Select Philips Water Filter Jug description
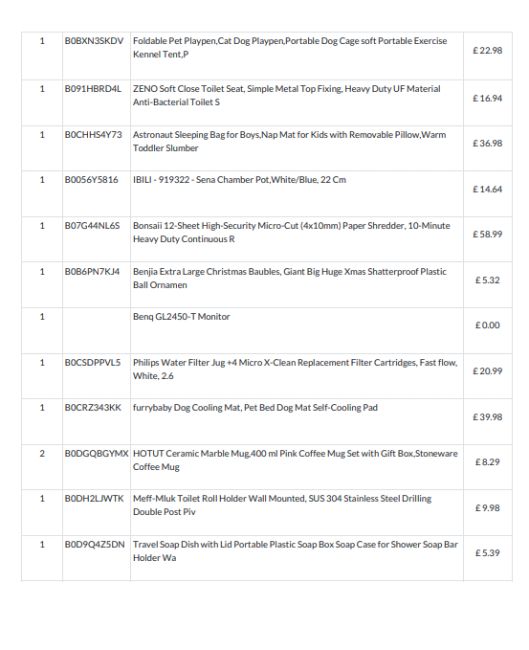Viewport: 529px width, 650px height. pyautogui.click(x=295, y=369)
